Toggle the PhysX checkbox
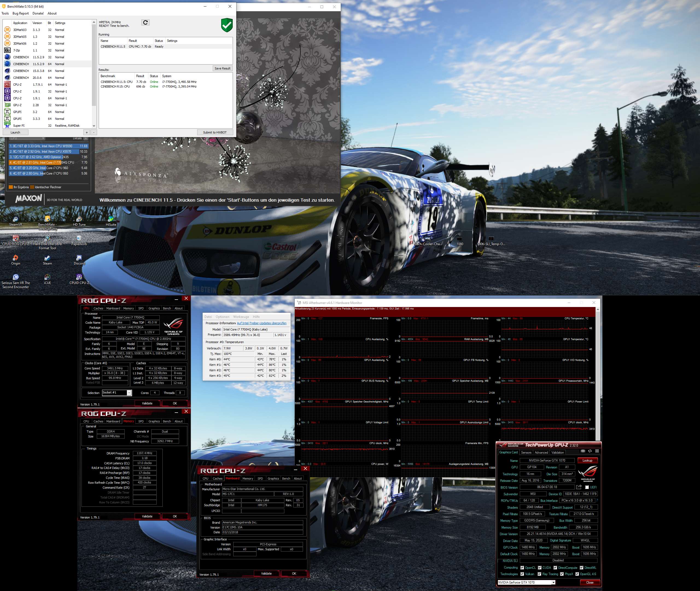The width and height of the screenshot is (700, 591). (x=562, y=574)
